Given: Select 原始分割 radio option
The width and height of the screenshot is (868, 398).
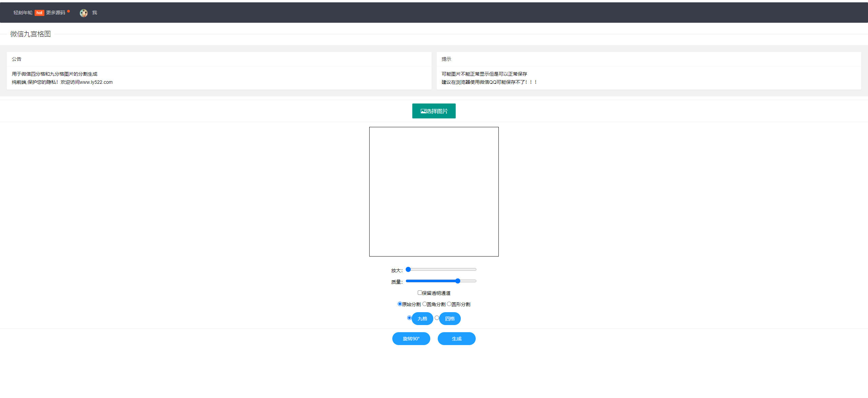Looking at the screenshot, I should (x=400, y=304).
